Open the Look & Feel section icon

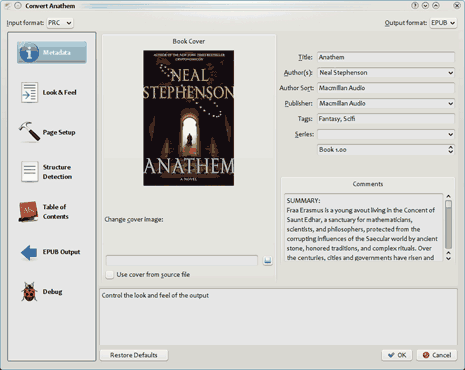pyautogui.click(x=29, y=92)
